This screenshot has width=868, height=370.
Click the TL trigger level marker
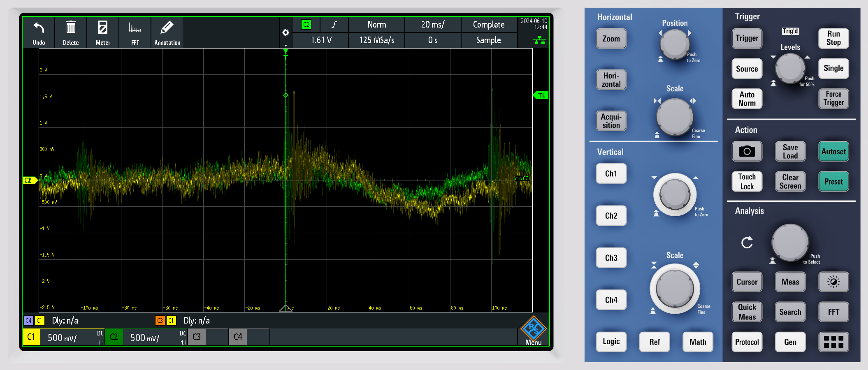point(541,95)
